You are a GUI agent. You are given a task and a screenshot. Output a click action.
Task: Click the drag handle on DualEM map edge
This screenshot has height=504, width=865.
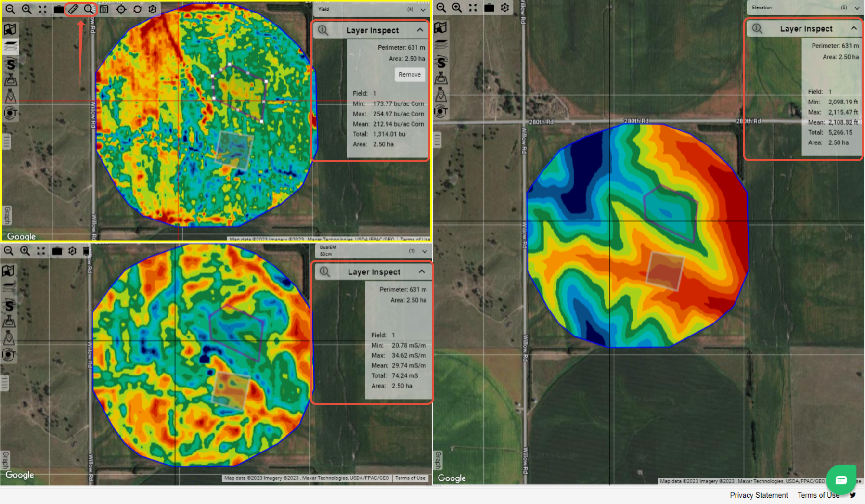[5, 384]
